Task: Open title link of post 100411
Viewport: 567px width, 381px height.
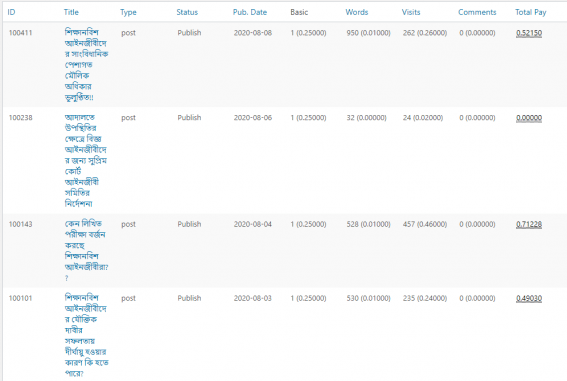Action: [86, 65]
